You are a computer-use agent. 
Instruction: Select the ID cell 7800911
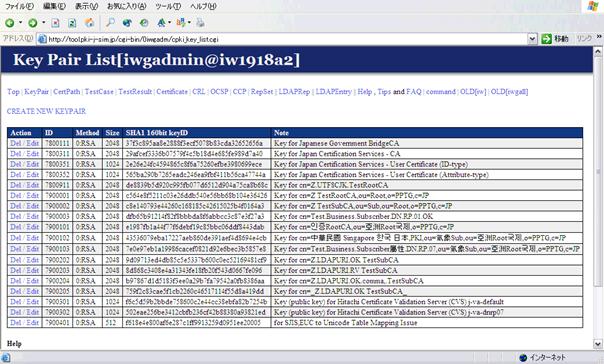[57, 185]
